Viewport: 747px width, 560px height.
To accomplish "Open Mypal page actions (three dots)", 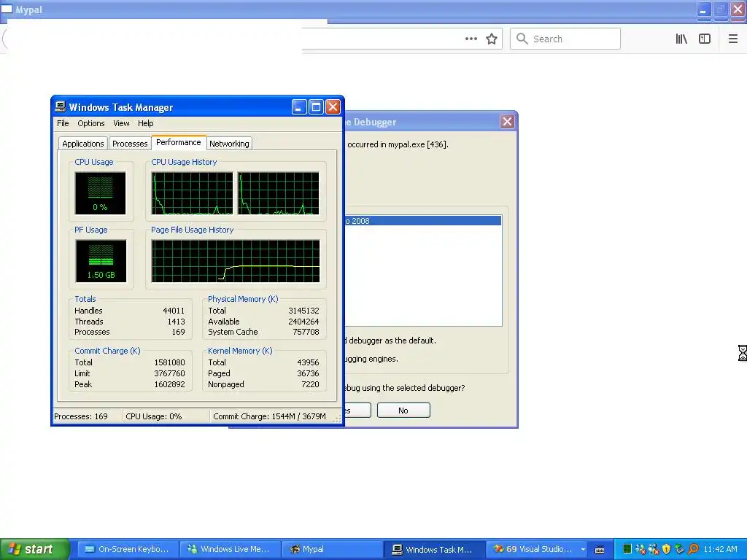I will [471, 39].
